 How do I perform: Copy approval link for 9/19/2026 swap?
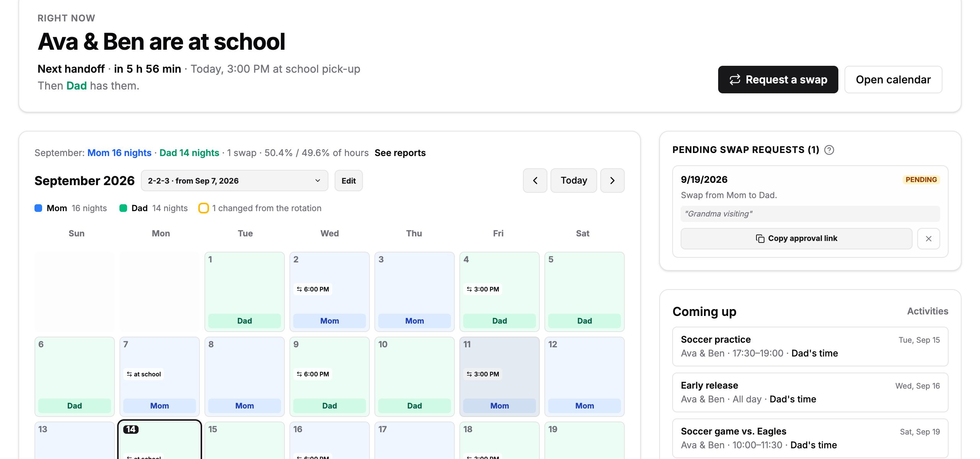796,239
